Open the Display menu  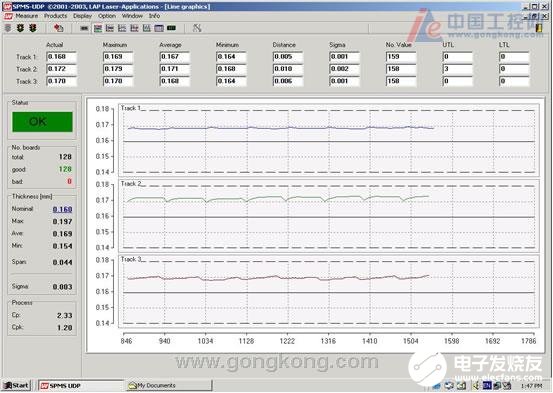[x=83, y=16]
